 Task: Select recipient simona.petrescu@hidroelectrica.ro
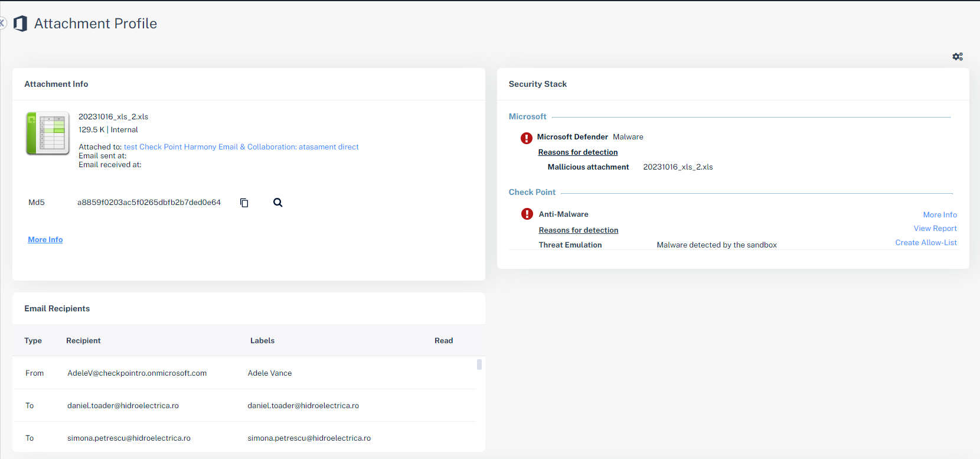[129, 438]
